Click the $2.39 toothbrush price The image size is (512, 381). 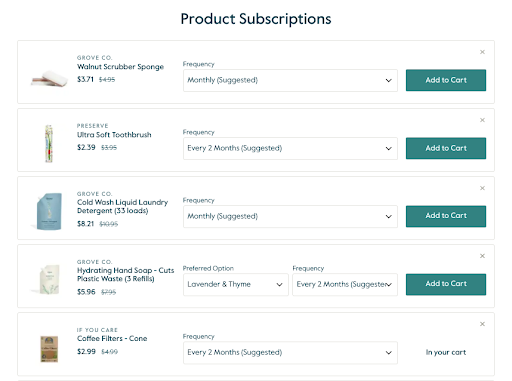(86, 147)
